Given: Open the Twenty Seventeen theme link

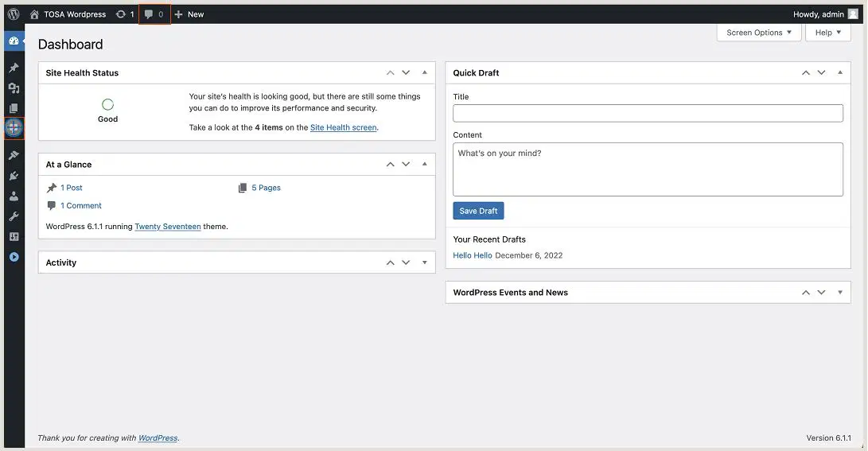Looking at the screenshot, I should pyautogui.click(x=168, y=227).
